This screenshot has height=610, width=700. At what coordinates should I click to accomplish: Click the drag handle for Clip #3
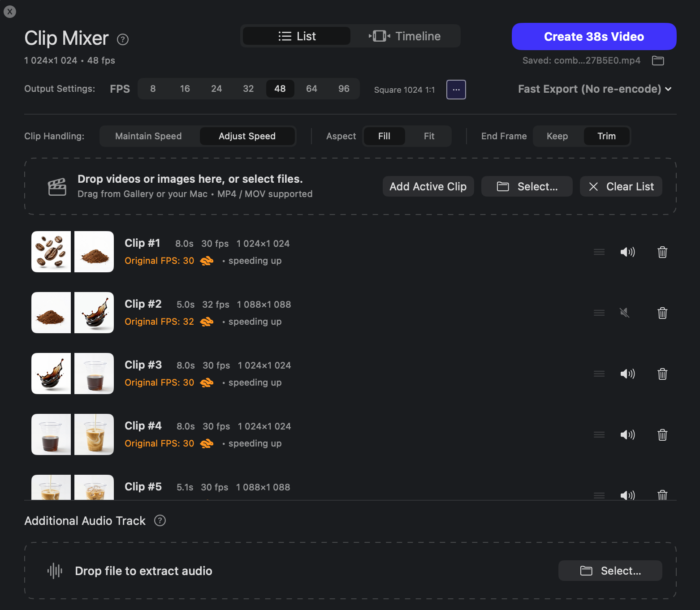tap(599, 374)
